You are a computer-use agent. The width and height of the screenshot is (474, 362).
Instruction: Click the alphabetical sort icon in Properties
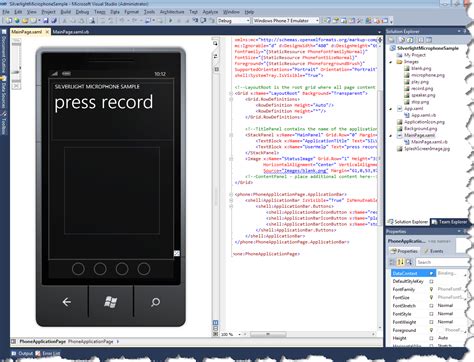pyautogui.click(x=401, y=262)
